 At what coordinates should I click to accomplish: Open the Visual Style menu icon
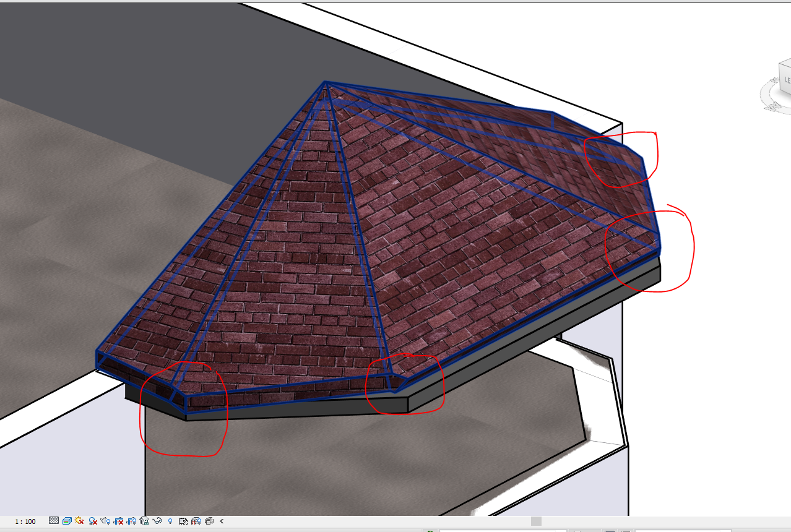[x=67, y=521]
